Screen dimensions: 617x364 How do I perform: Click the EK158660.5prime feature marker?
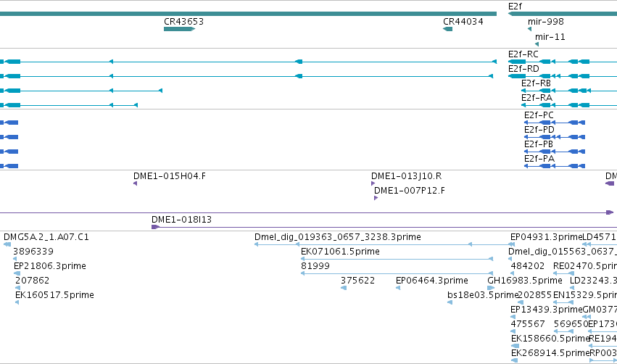tap(515, 346)
